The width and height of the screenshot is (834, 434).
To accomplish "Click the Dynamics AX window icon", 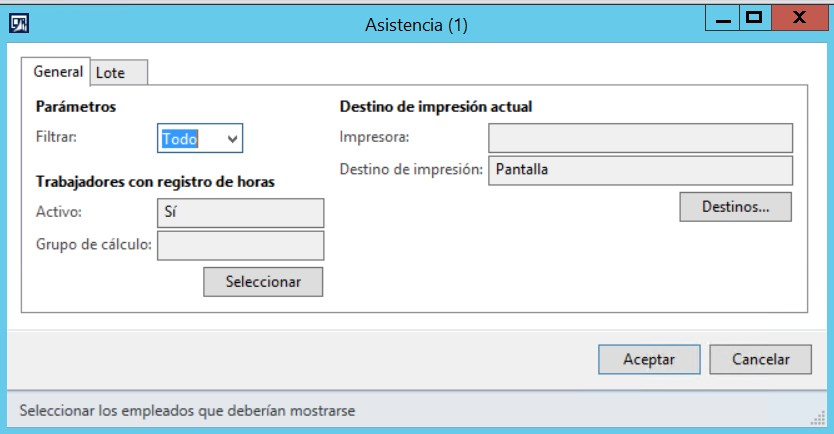I will tap(19, 23).
